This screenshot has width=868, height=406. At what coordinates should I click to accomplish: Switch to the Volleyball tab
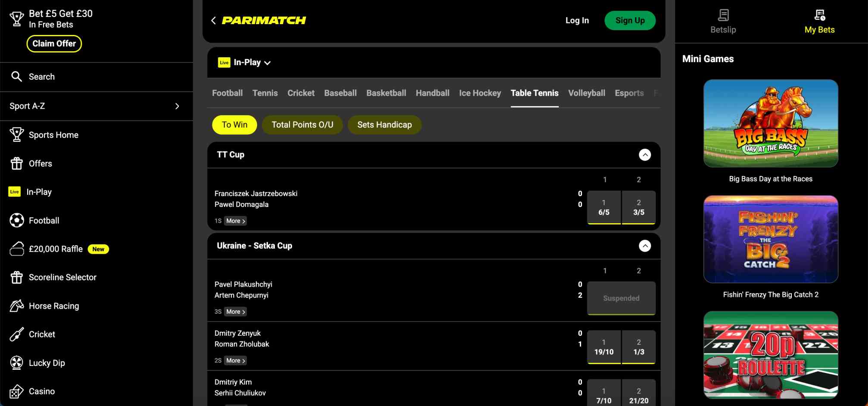tap(586, 93)
